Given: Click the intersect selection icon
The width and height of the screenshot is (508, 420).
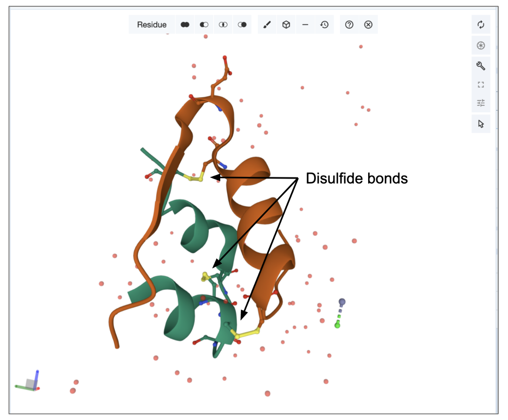Looking at the screenshot, I should coord(223,25).
